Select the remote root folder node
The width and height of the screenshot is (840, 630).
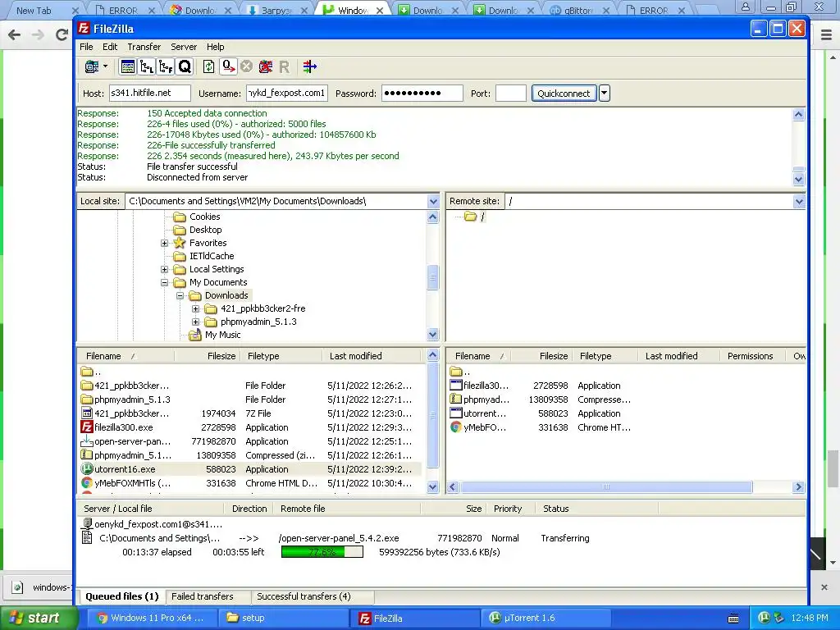point(482,217)
